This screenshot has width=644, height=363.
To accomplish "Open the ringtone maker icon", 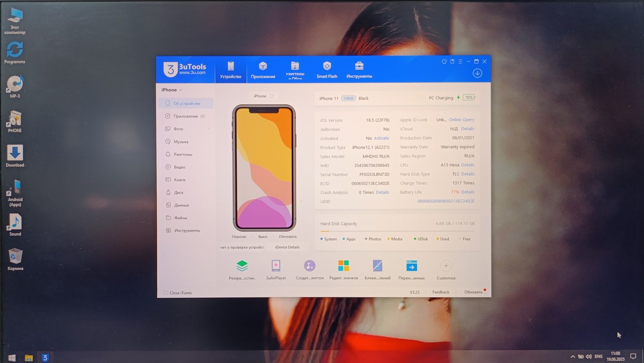I will (x=310, y=266).
